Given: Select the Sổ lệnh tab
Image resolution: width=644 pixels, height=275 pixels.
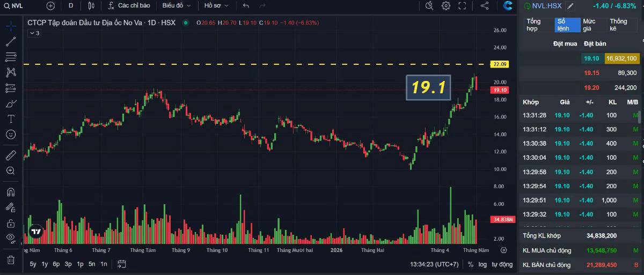Looking at the screenshot, I should [x=567, y=25].
